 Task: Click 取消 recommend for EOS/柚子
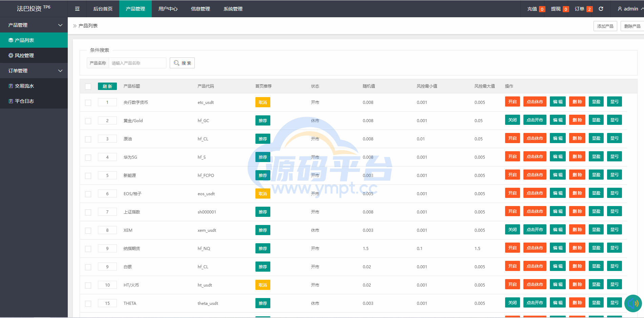click(263, 194)
